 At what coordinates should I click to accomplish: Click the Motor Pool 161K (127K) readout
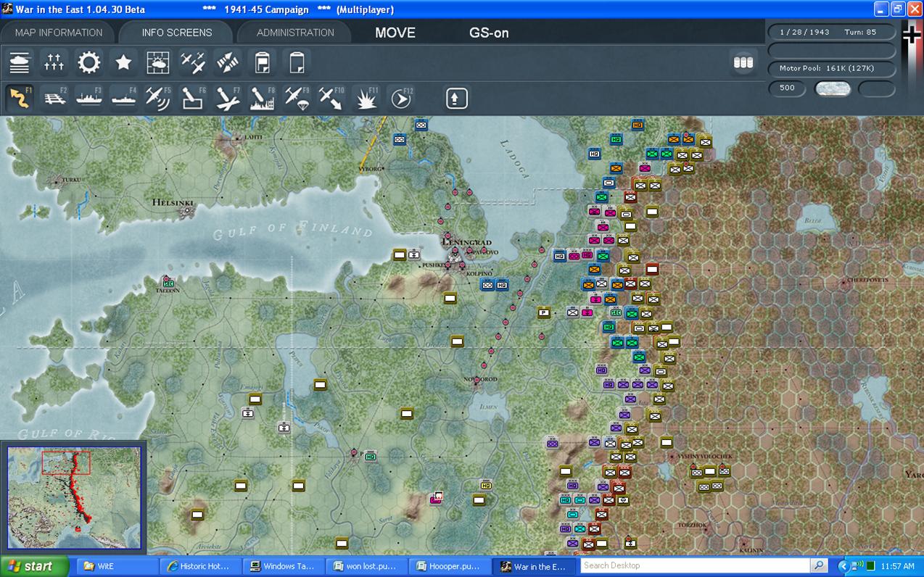pos(832,68)
